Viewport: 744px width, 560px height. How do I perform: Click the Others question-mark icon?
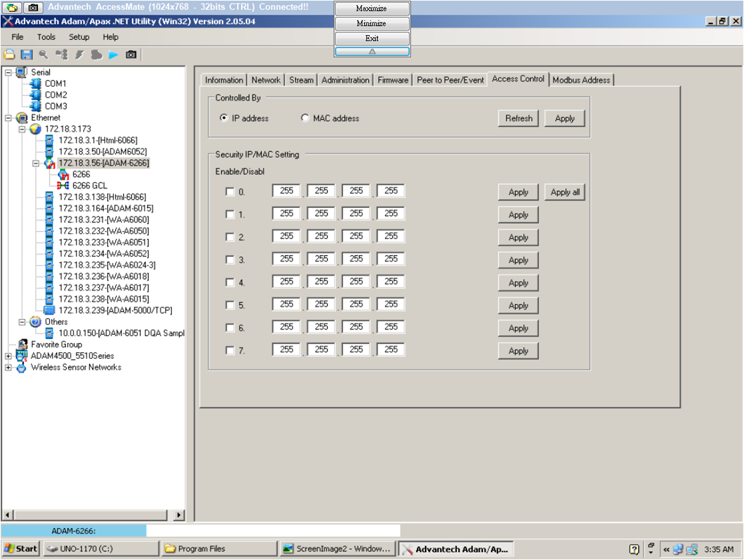point(35,322)
